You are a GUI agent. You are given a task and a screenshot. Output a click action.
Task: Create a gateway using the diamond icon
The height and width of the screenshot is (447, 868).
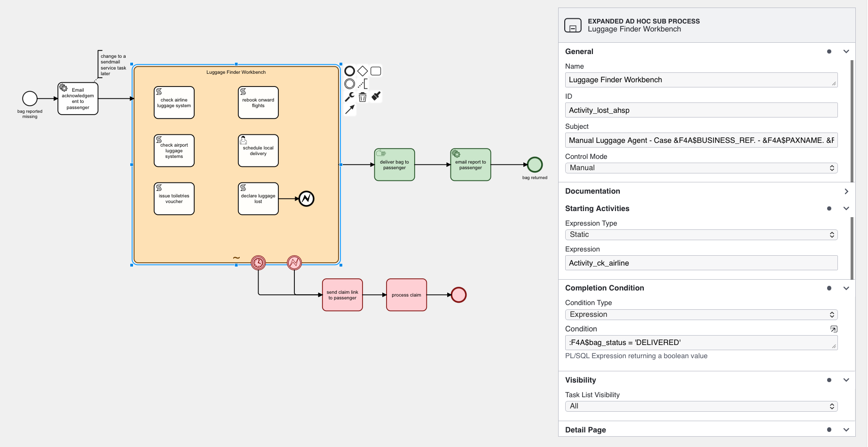pos(362,70)
